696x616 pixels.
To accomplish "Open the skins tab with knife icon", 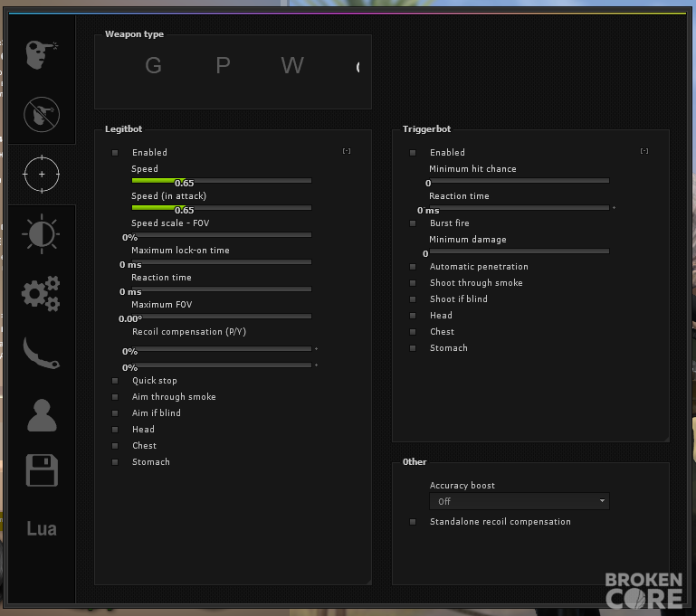I will pyautogui.click(x=42, y=353).
